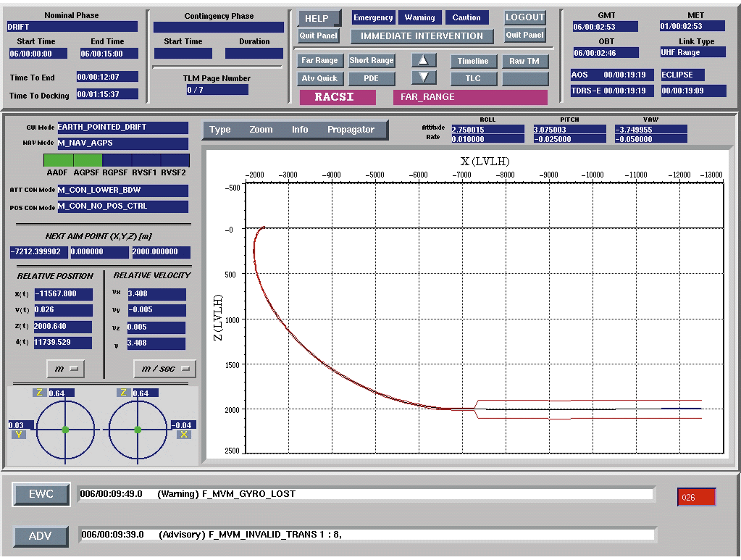Click the red 026 counter box
Image resolution: width=741 pixels, height=560 pixels.
696,497
